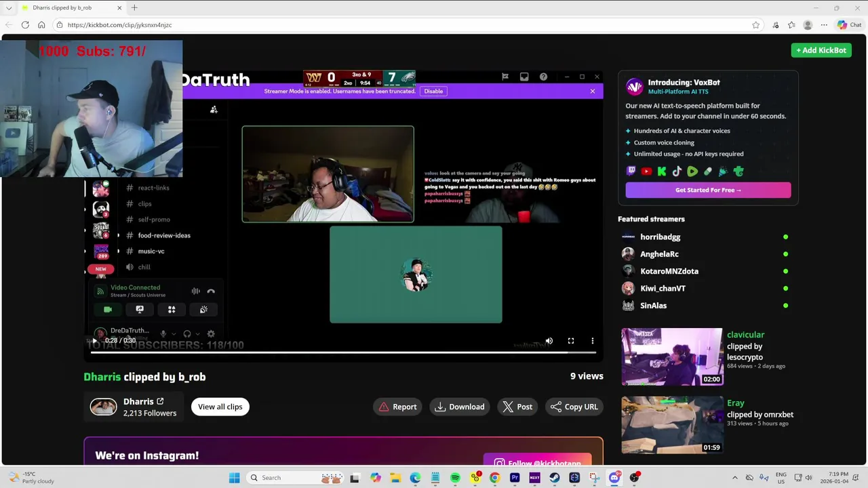
Task: Open video player more options menu
Action: [x=592, y=341]
